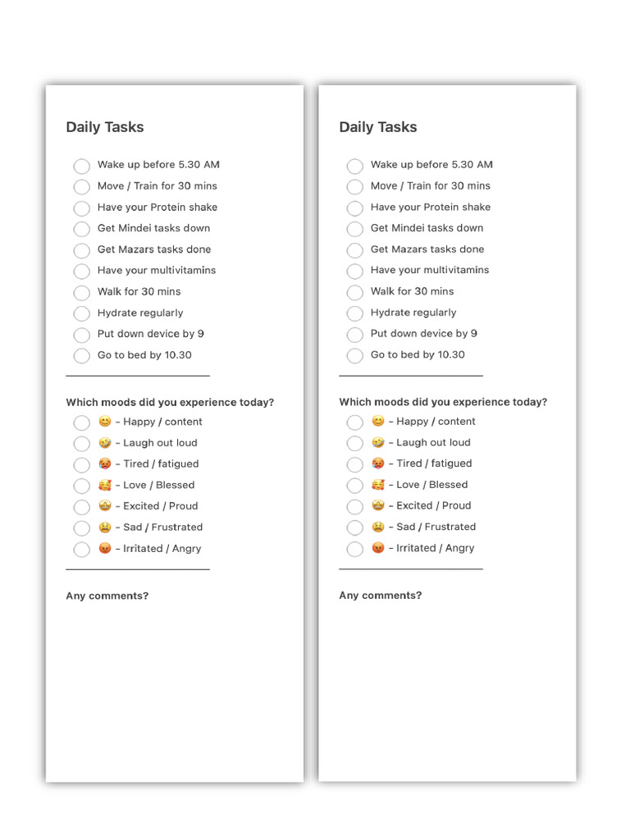
Task: Mark 'Get Mazars tasks done' in left form
Action: [x=82, y=250]
